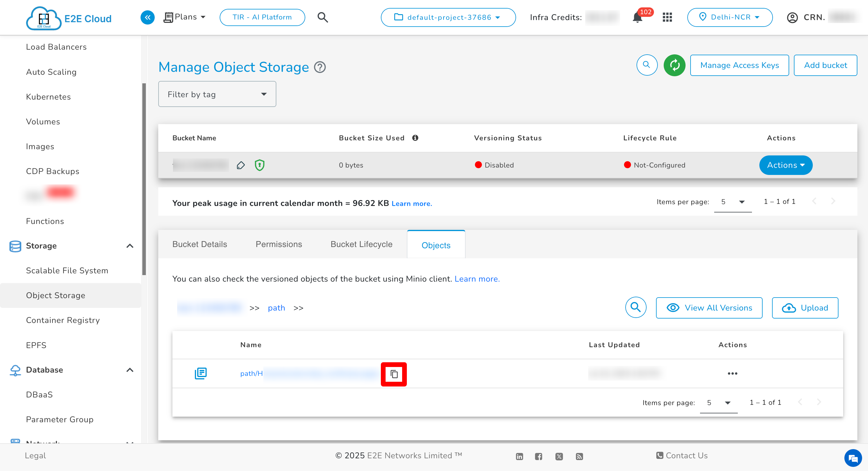Open Object Storage in sidebar

71,295
